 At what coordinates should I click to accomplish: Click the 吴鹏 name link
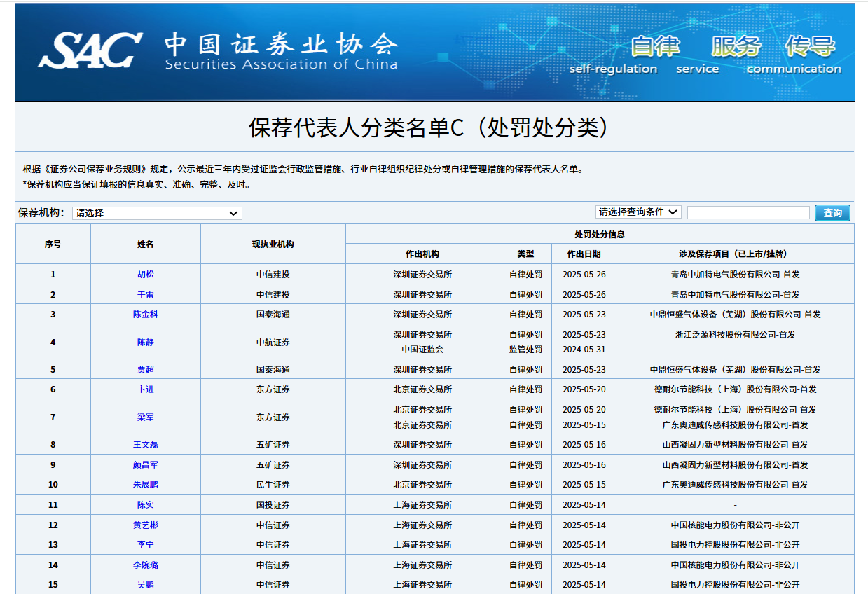tap(145, 585)
